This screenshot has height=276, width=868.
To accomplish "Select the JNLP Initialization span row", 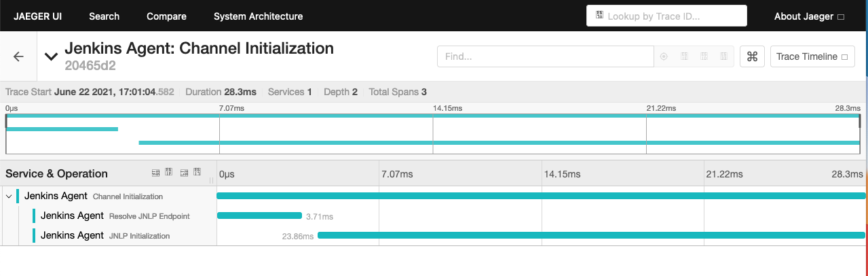I will point(434,236).
